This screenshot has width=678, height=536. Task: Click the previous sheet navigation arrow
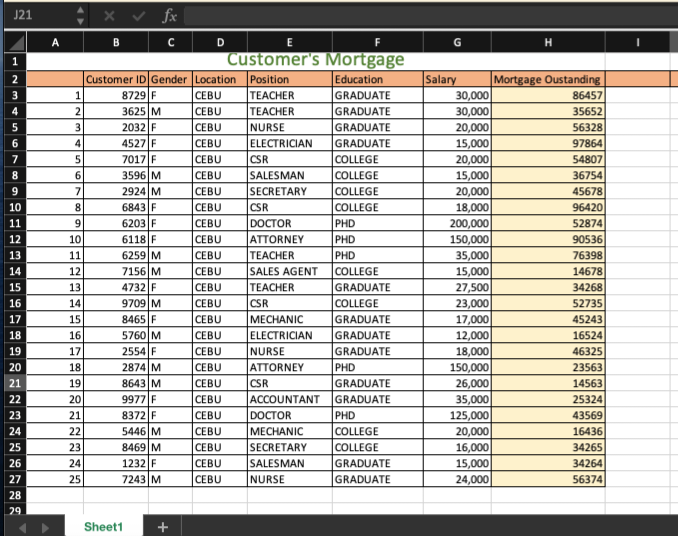[22, 527]
